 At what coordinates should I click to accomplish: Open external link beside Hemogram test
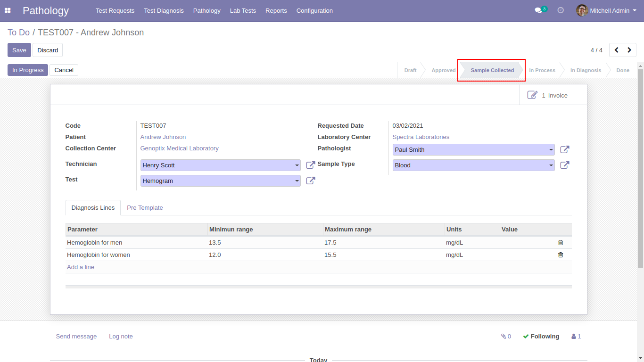coord(310,181)
